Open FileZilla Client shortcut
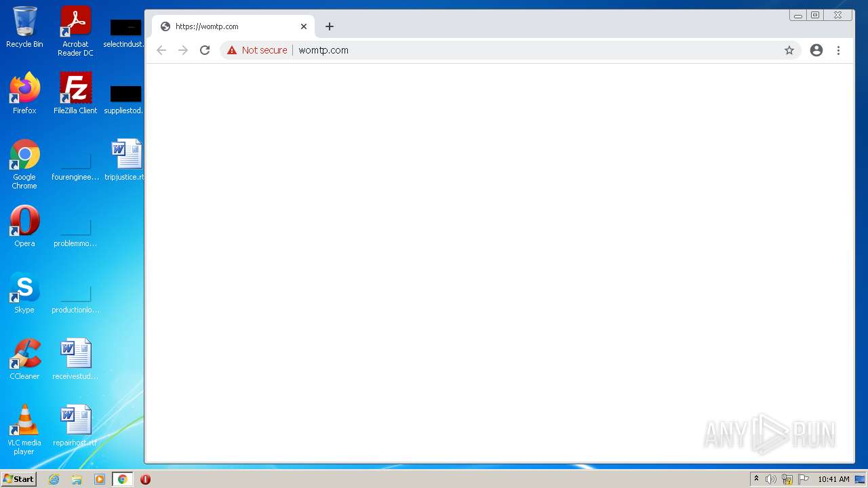This screenshot has height=488, width=868. [x=75, y=94]
